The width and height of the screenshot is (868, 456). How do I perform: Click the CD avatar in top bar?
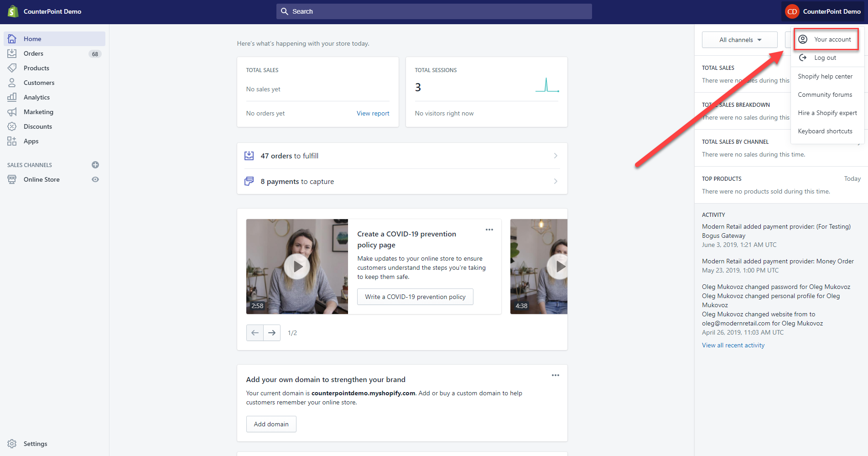[792, 11]
